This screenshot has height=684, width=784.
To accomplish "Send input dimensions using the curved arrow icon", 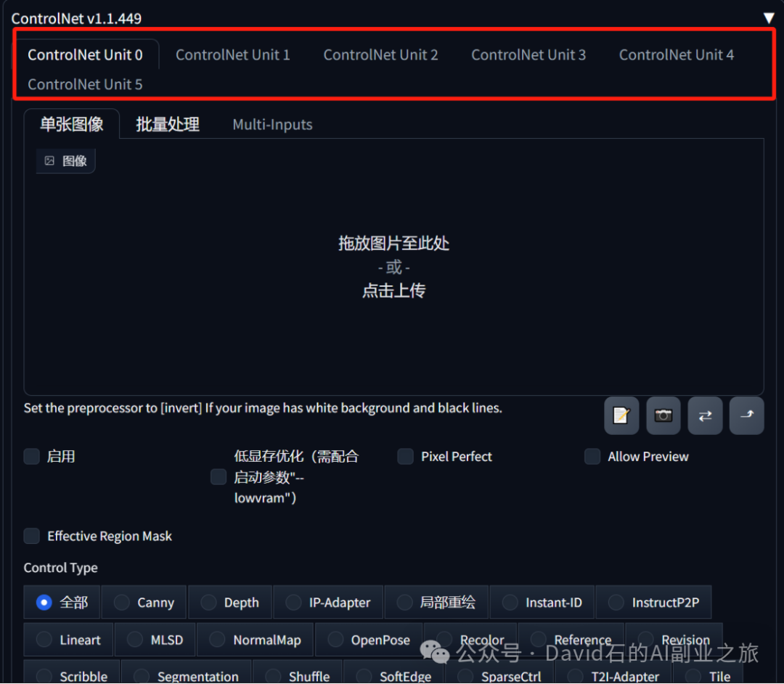I will (x=746, y=415).
